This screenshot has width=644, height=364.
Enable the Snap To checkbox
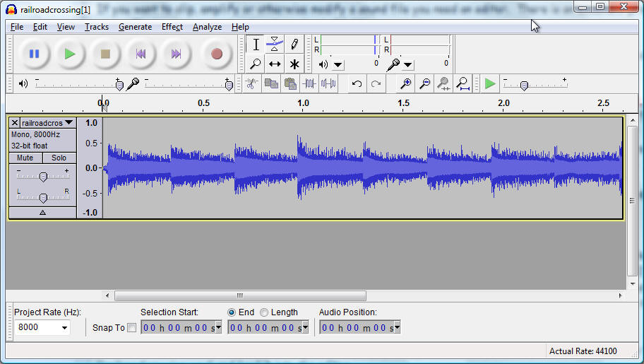coord(131,327)
